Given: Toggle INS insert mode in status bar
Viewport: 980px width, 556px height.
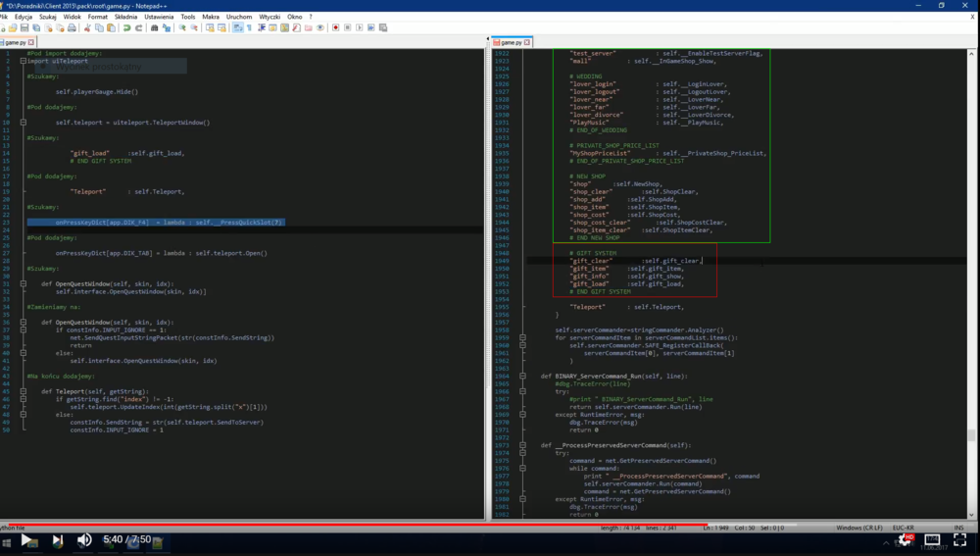Looking at the screenshot, I should pos(958,528).
